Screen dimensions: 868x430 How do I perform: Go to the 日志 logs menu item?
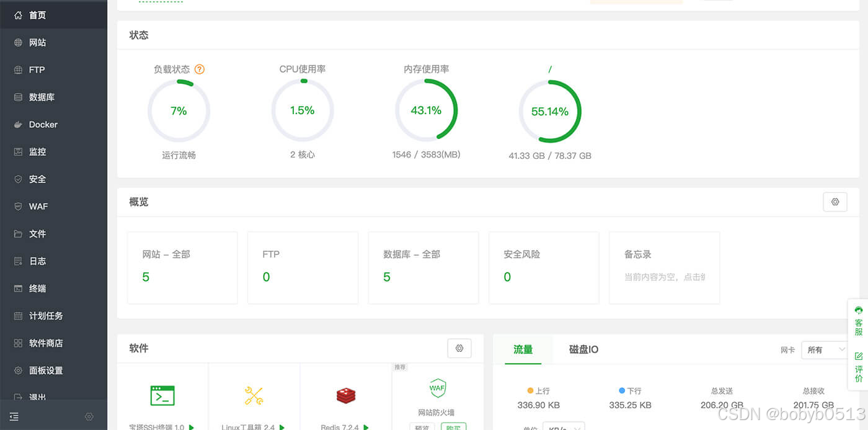(x=53, y=261)
